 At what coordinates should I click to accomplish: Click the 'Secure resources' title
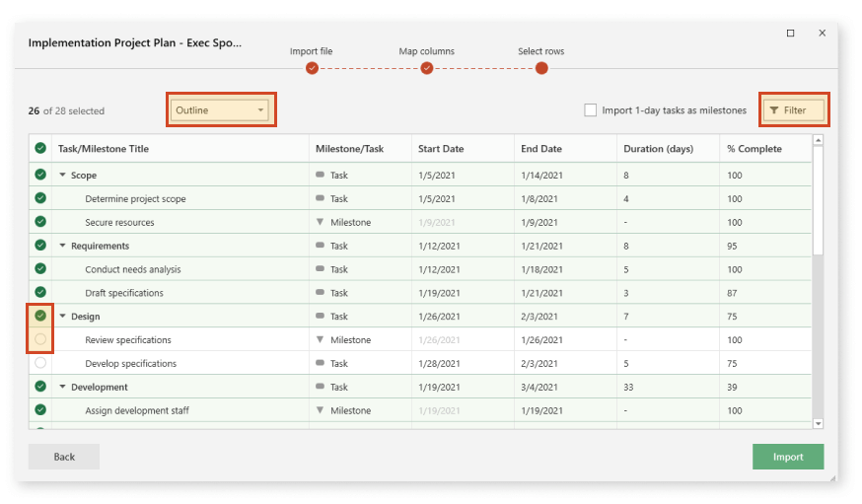tap(119, 223)
